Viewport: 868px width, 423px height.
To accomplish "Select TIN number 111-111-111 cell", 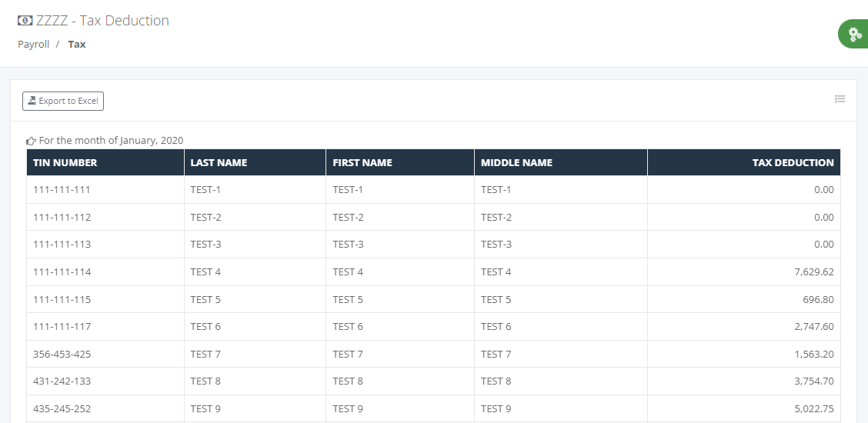I will coord(105,190).
